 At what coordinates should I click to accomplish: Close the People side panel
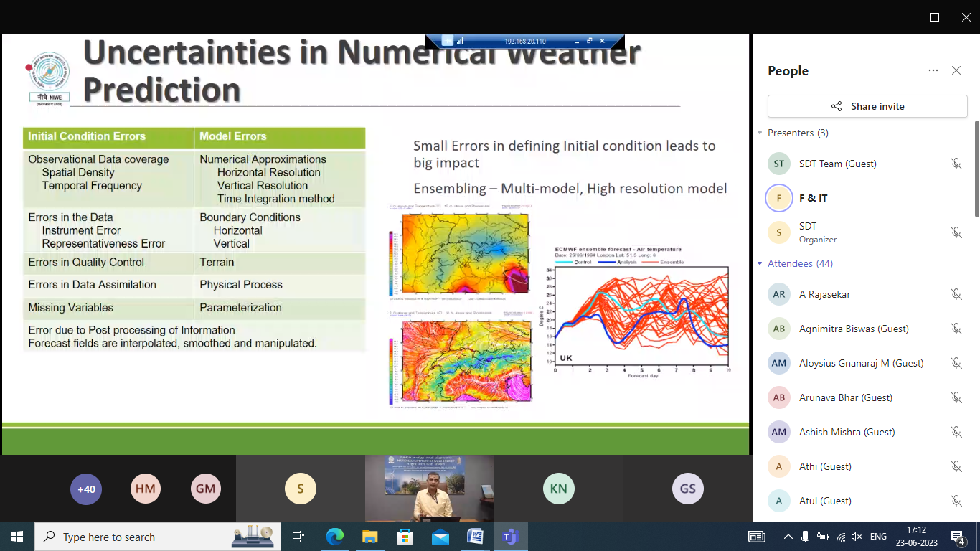click(x=956, y=70)
